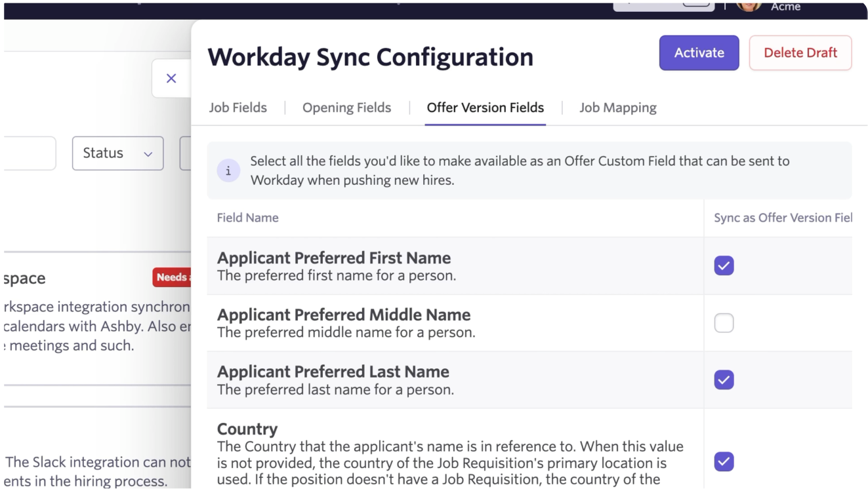Go to the Job Mapping tab
The image size is (868, 489).
tap(617, 108)
